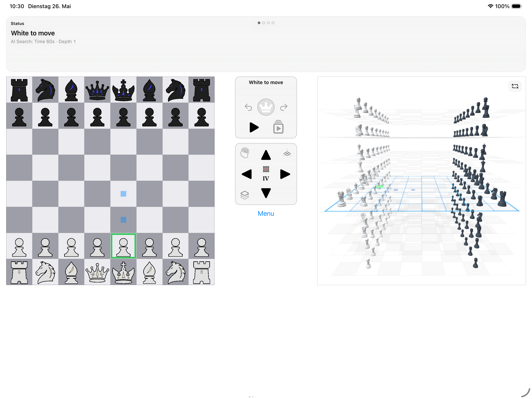Viewport: 532px width, 399px height.
Task: Open the AI brain settings icon
Action: coord(245,153)
